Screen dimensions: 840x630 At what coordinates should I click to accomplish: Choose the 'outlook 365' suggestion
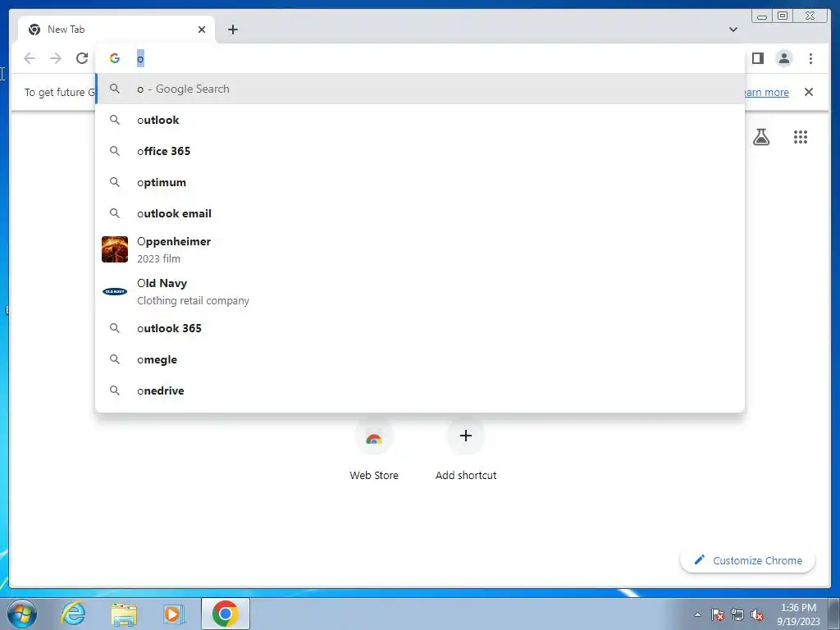[420, 328]
